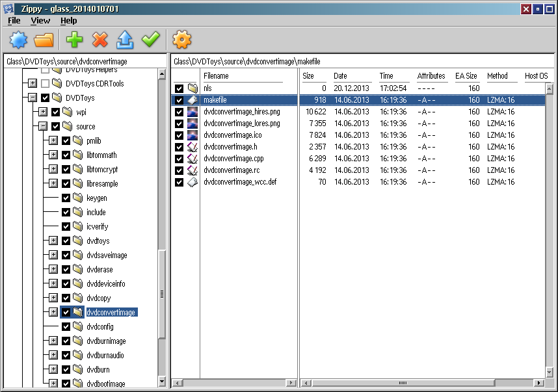Screen dimensions: 558x392
Task: Toggle the DVDToys CDRTools folder checkbox
Action: point(45,84)
